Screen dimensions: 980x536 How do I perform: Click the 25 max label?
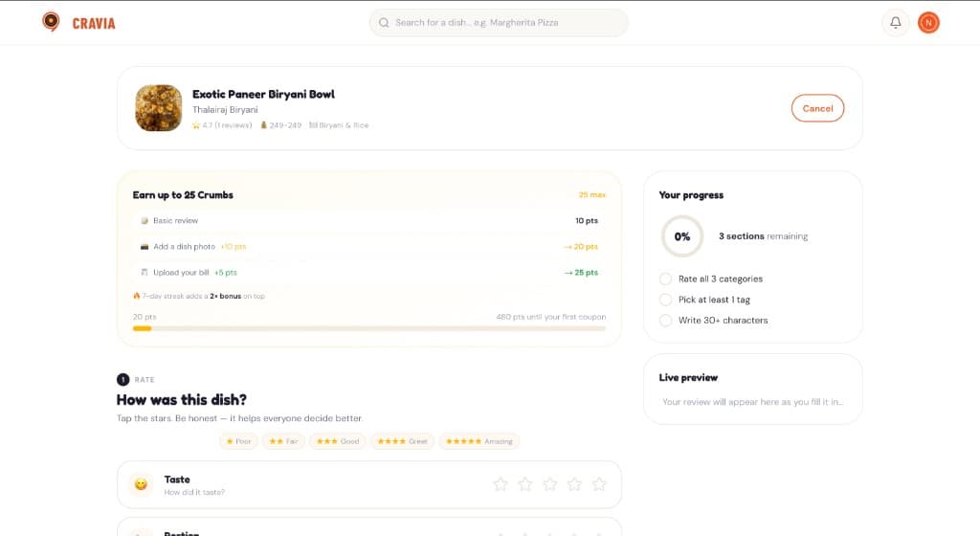tap(591, 195)
